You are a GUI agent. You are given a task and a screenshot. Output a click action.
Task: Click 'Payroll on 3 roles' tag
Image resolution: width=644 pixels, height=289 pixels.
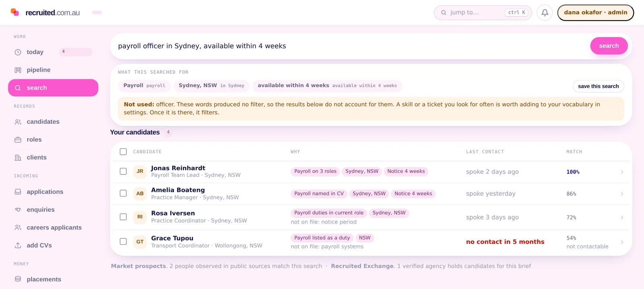point(315,171)
